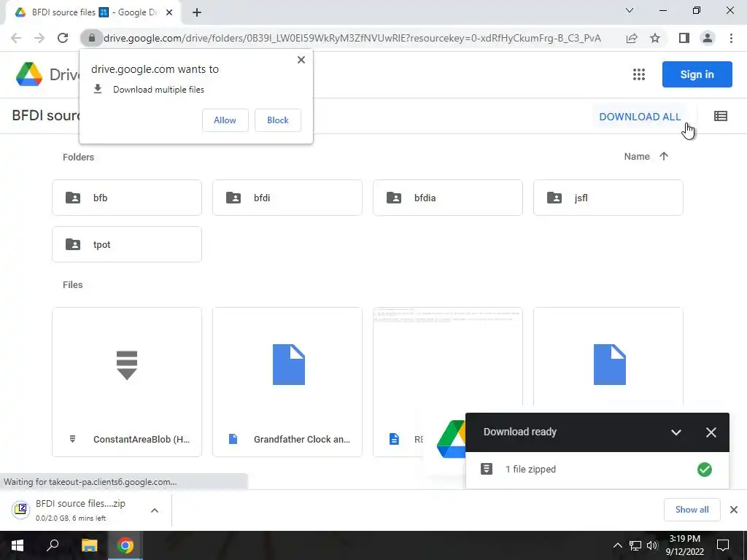Show all downloads
The width and height of the screenshot is (747, 560).
[692, 510]
